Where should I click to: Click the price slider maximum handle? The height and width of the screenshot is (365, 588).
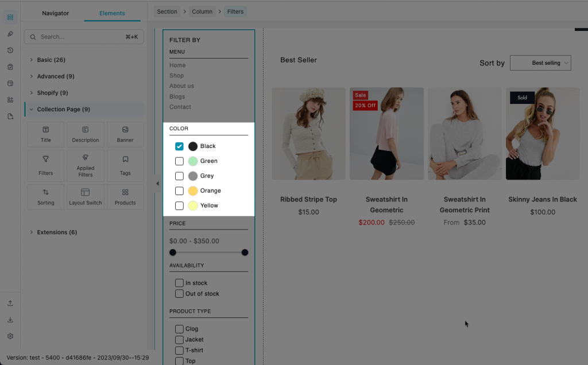pyautogui.click(x=245, y=253)
